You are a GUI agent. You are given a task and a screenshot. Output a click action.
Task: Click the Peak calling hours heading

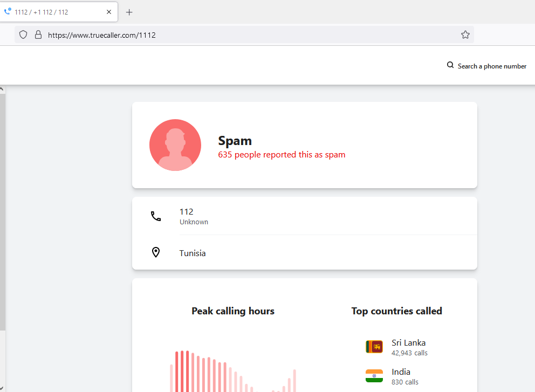coord(233,311)
